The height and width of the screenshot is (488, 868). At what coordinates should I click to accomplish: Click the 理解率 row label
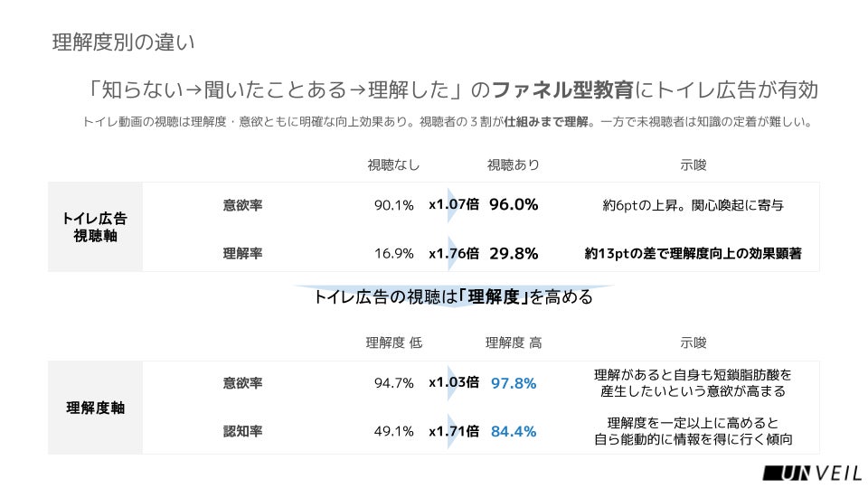242,253
